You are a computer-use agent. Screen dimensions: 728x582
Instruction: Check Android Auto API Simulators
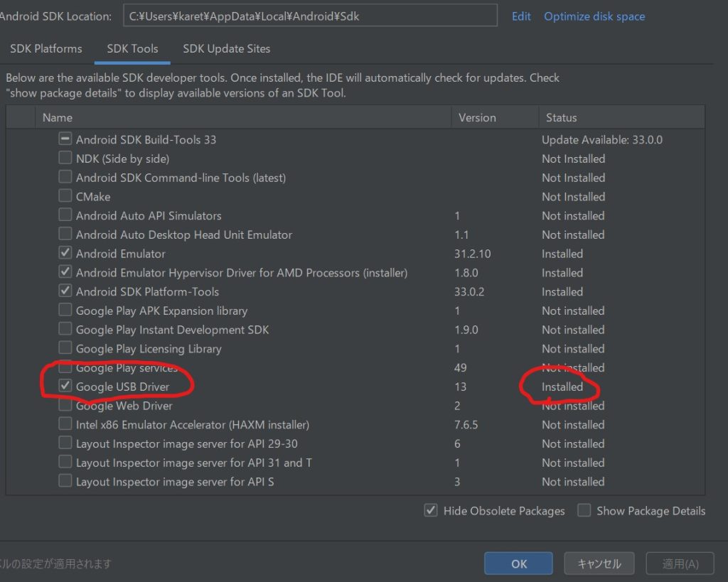[65, 215]
